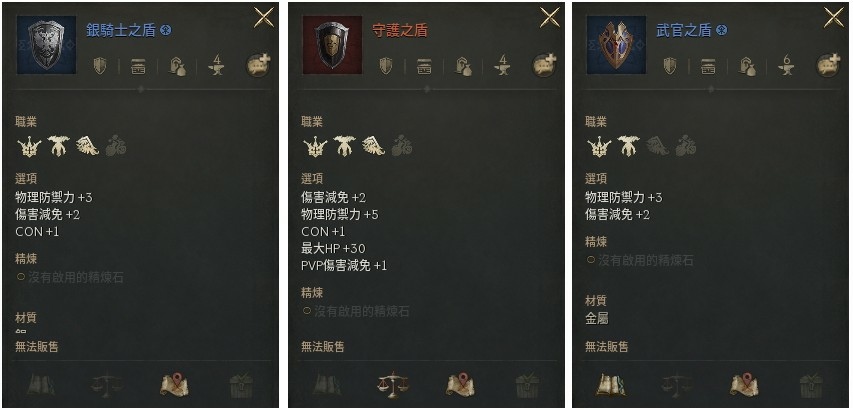The width and height of the screenshot is (853, 410).
Task: Click the blue badge next to 武官之盾 title
Action: 722,30
